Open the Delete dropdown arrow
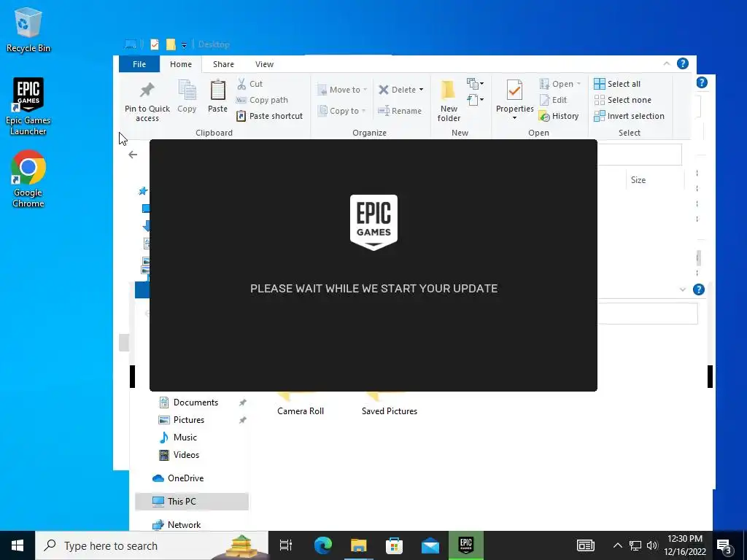 (421, 90)
